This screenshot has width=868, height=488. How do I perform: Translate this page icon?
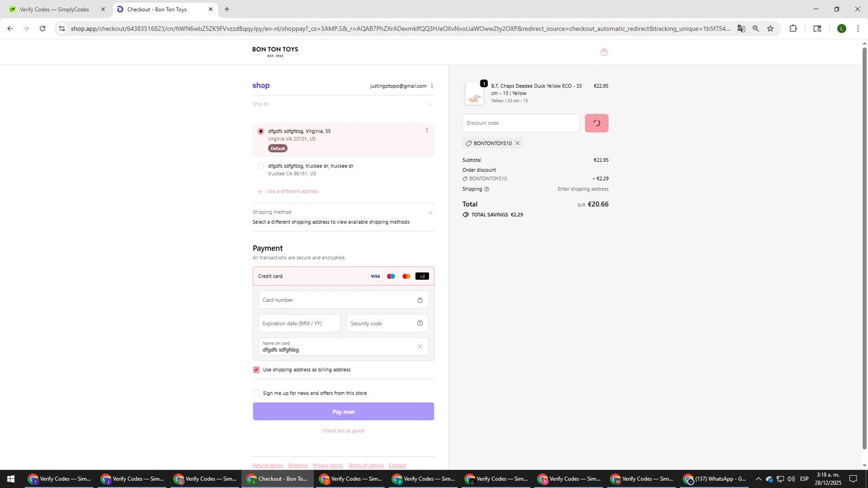click(741, 28)
